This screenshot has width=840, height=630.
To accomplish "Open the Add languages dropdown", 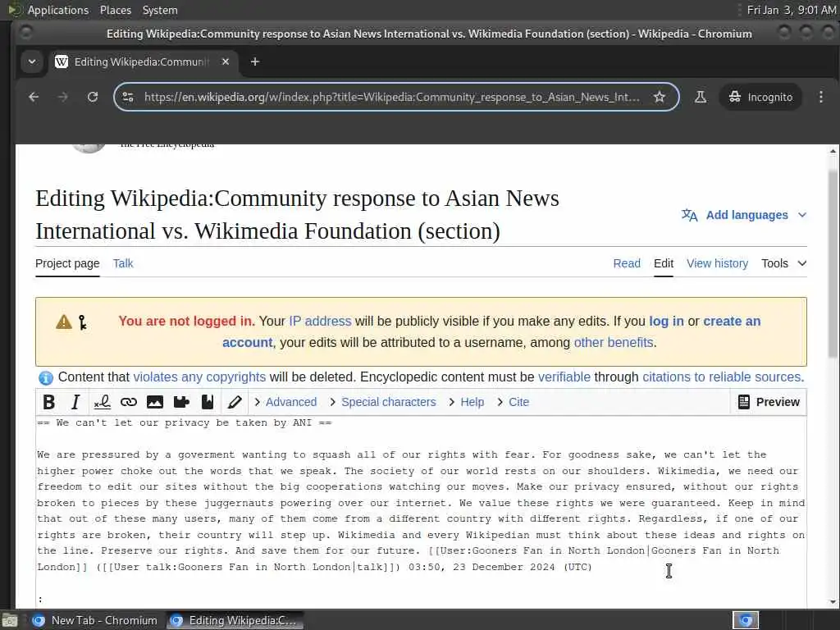I will [x=744, y=216].
